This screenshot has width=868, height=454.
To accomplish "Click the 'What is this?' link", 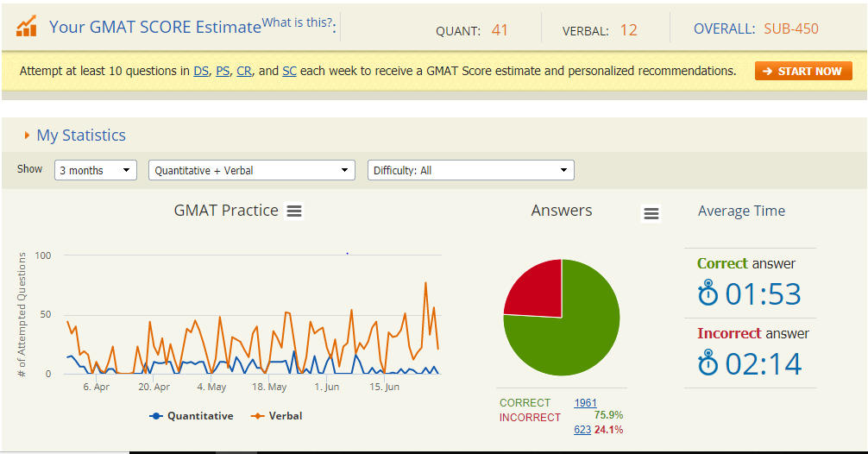I will 298,22.
